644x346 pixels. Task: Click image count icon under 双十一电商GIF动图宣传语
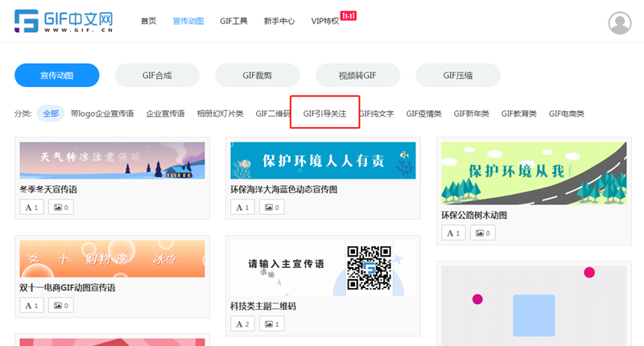(62, 306)
